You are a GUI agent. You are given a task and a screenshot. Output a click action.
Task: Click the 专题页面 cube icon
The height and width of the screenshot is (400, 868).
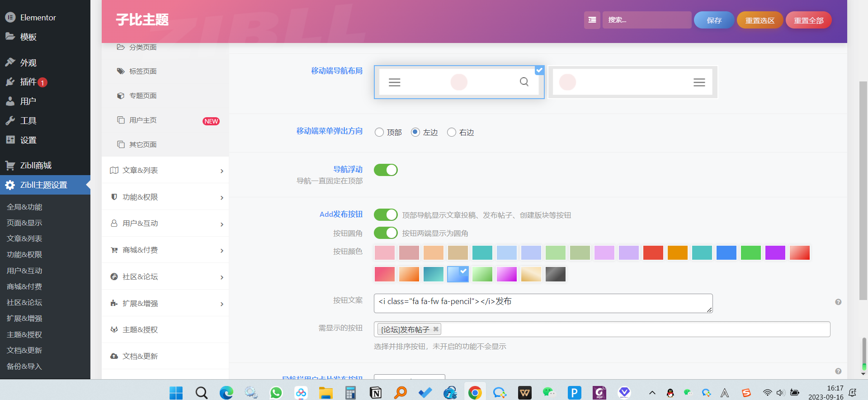(x=121, y=95)
